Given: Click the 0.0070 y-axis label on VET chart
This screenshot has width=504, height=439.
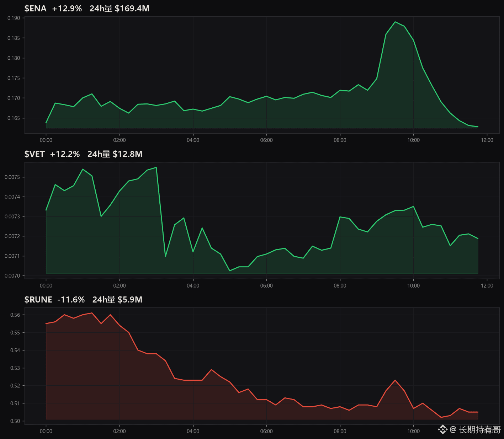Looking at the screenshot, I should point(12,276).
